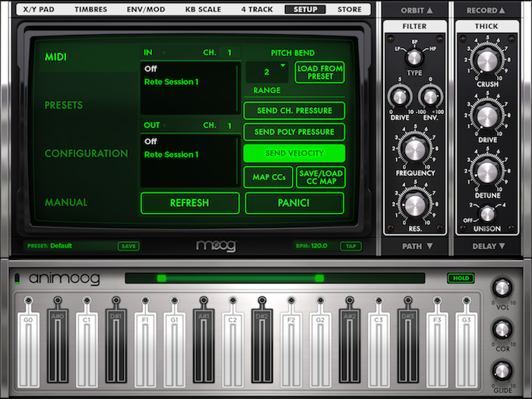Image resolution: width=532 pixels, height=399 pixels.
Task: Click the pin above the G3 key
Action: point(467,300)
